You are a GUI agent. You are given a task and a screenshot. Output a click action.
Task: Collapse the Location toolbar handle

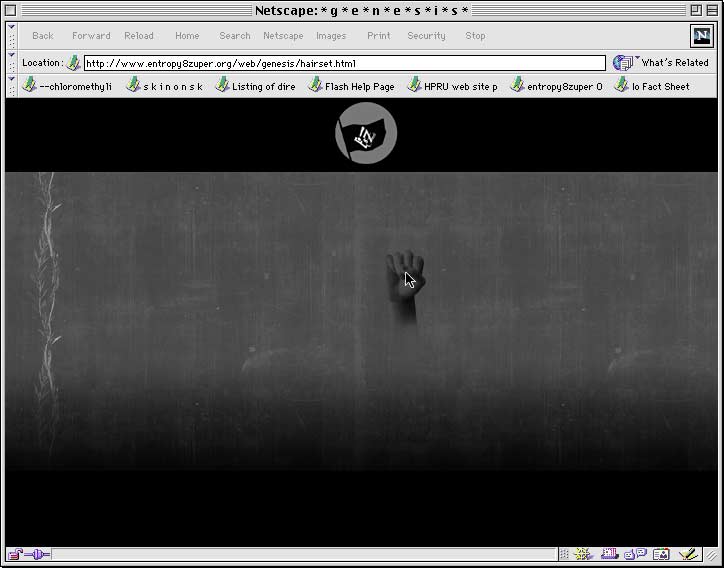tap(11, 63)
